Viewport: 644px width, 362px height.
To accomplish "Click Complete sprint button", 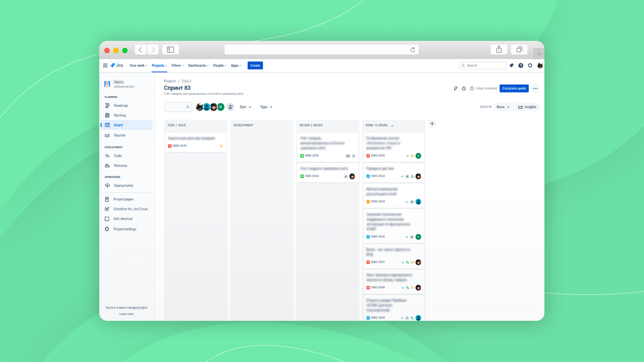I will (514, 88).
